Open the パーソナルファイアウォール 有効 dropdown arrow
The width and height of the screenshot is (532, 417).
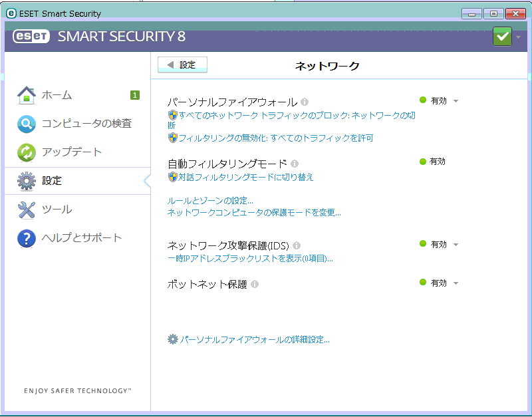456,101
